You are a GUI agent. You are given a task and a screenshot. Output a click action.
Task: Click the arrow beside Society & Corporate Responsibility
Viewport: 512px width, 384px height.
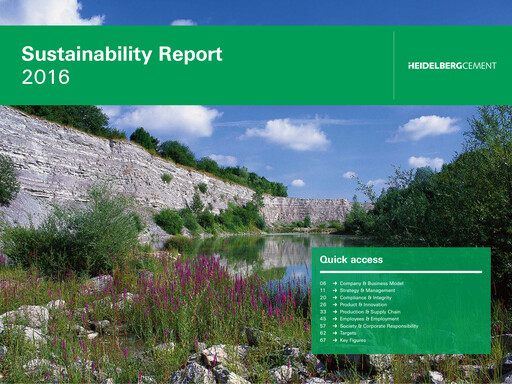click(x=335, y=326)
